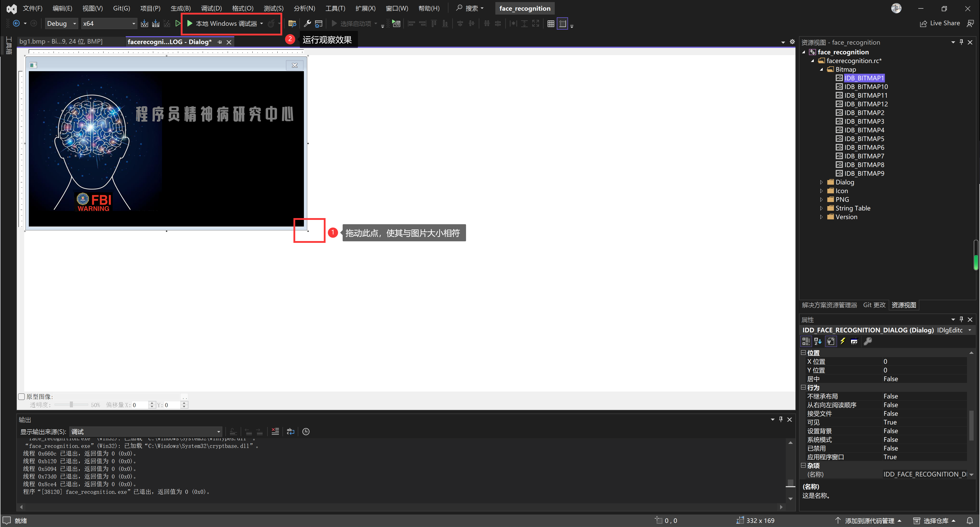
Task: Sort properties alphabetically with the A-Z icon
Action: click(818, 341)
